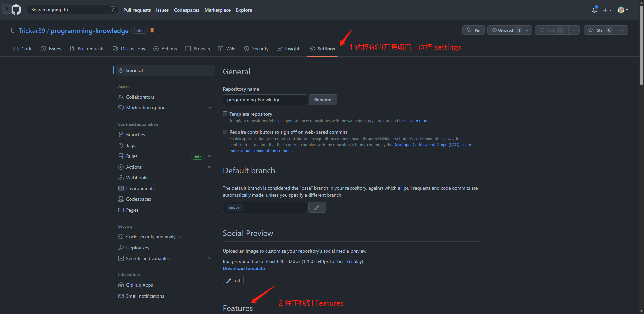Pin the repository with Pin button

point(473,30)
